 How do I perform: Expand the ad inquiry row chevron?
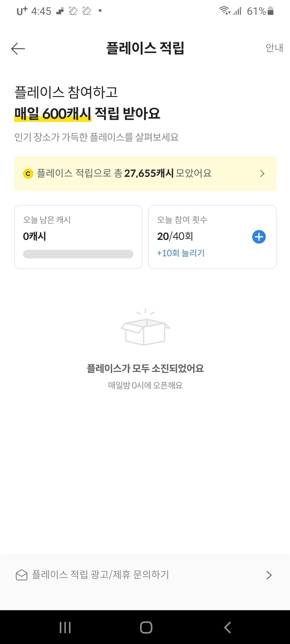pyautogui.click(x=269, y=575)
